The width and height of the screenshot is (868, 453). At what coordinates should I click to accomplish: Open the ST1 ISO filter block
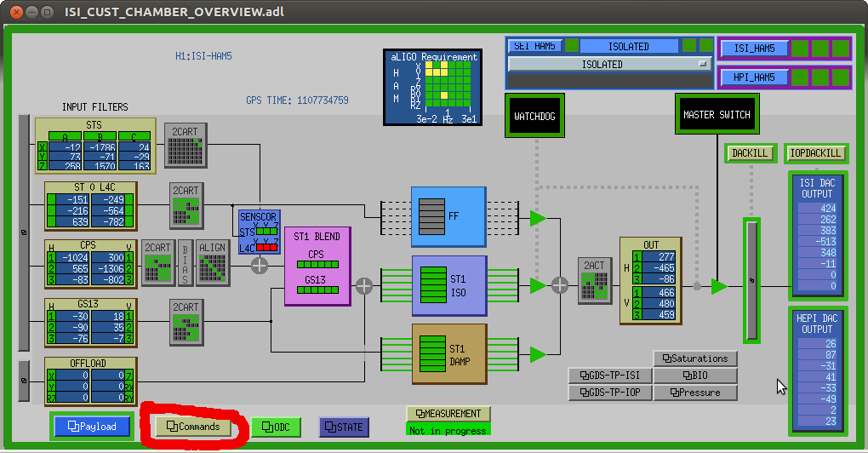click(449, 286)
